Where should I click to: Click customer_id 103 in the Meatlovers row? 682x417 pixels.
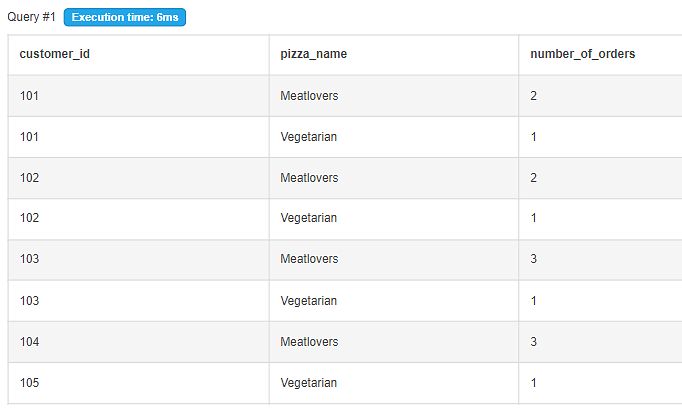[29, 260]
